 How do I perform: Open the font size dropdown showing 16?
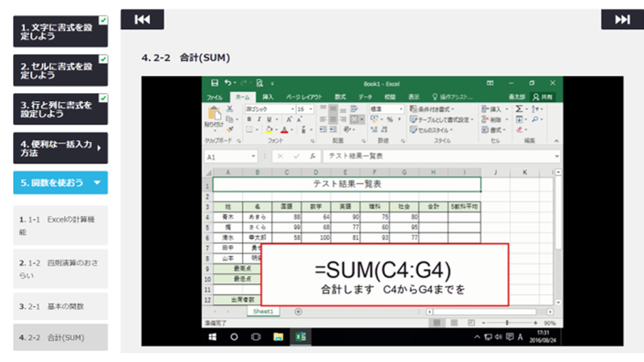311,109
